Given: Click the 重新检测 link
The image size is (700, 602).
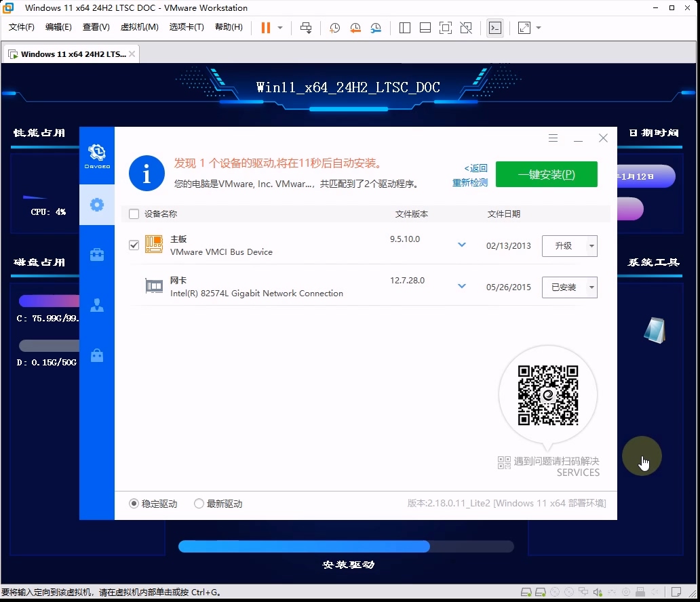Looking at the screenshot, I should (x=470, y=182).
